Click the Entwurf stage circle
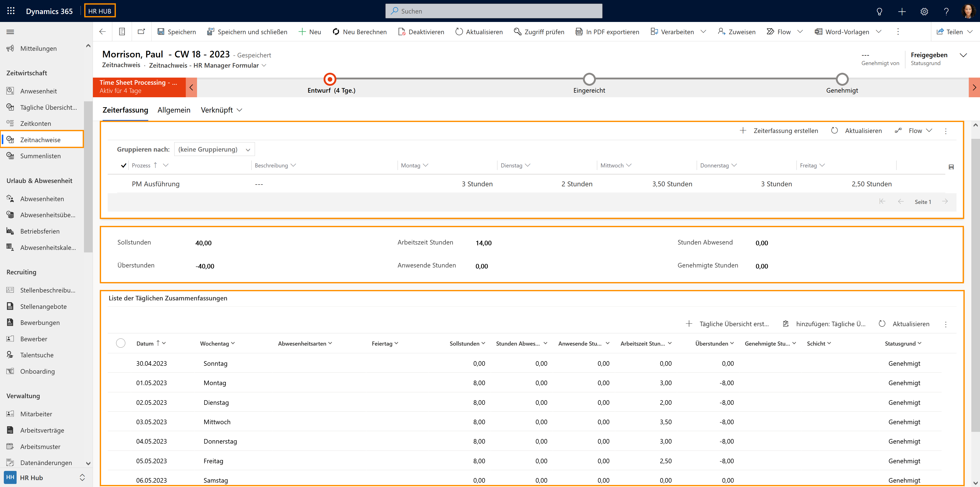980x487 pixels. (x=330, y=79)
